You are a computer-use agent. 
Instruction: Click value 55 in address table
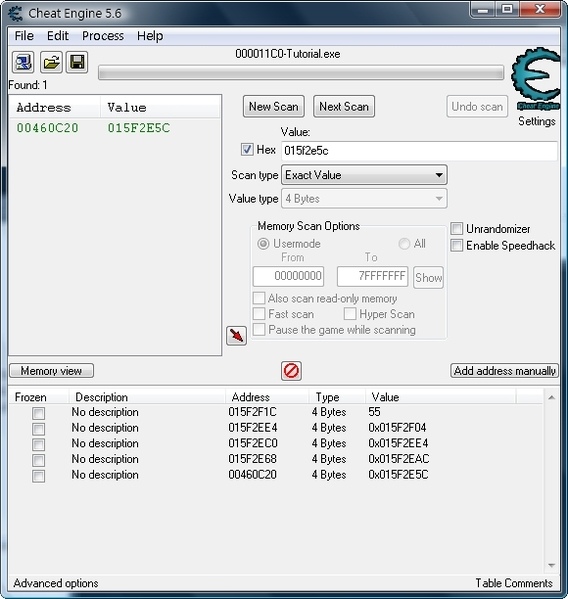[x=374, y=412]
